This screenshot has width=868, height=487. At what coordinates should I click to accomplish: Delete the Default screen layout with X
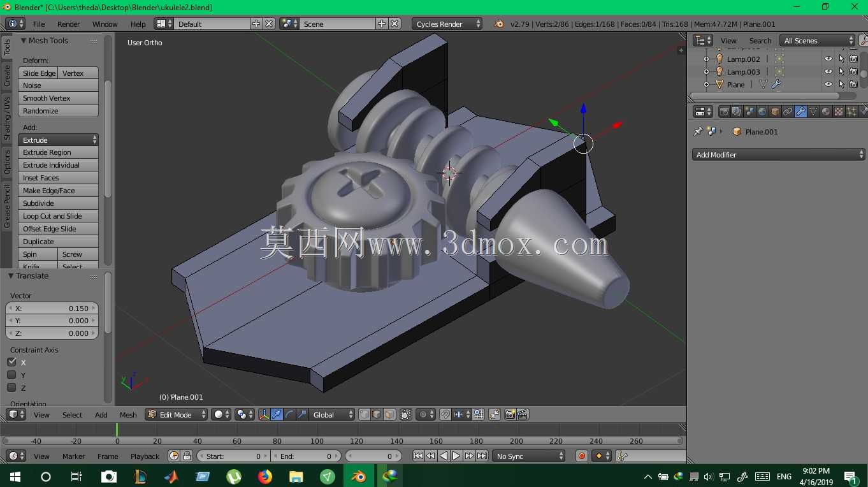269,24
